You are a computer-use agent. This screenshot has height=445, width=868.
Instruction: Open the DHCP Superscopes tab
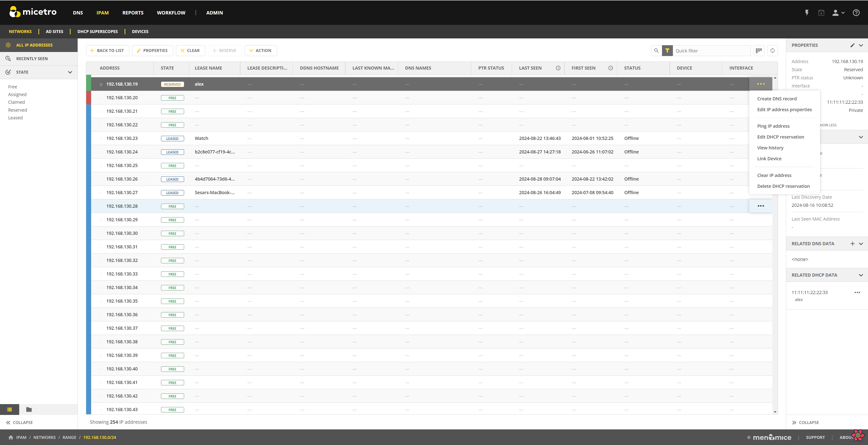(97, 32)
